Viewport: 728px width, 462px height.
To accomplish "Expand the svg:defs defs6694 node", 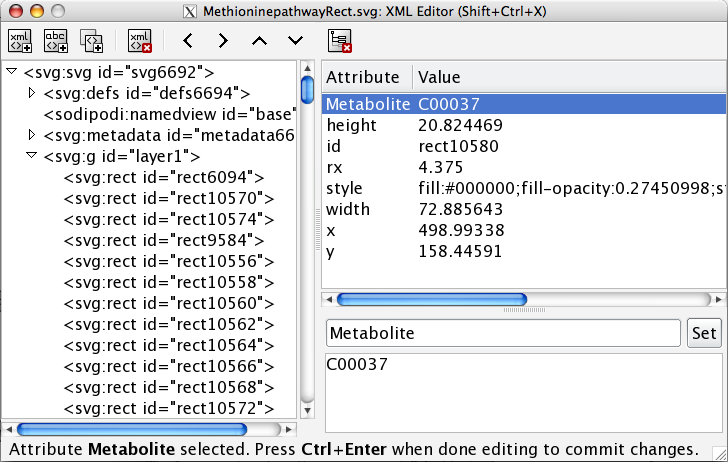I will click(32, 92).
